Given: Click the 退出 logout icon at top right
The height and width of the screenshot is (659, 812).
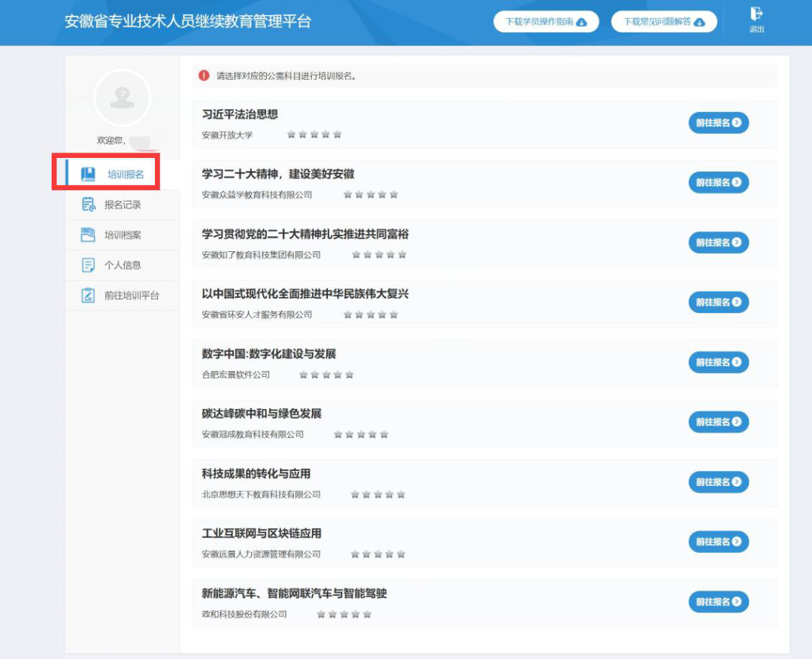Looking at the screenshot, I should point(755,16).
